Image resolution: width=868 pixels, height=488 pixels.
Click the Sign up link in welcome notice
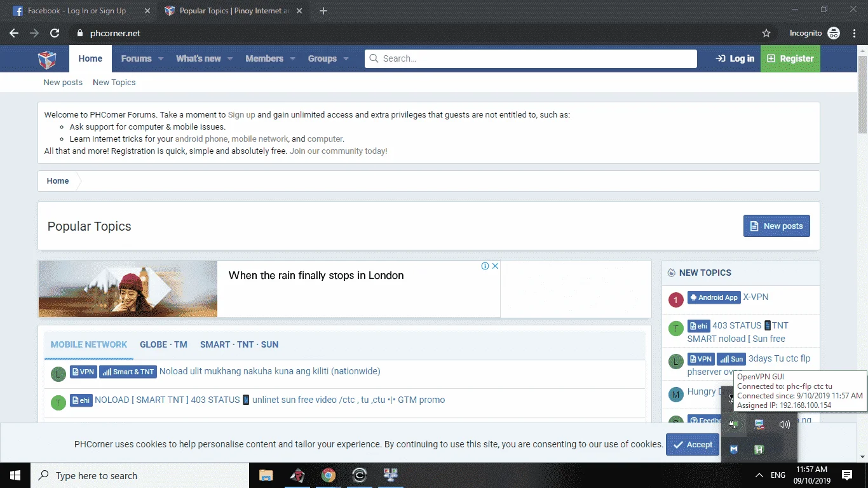(x=241, y=115)
